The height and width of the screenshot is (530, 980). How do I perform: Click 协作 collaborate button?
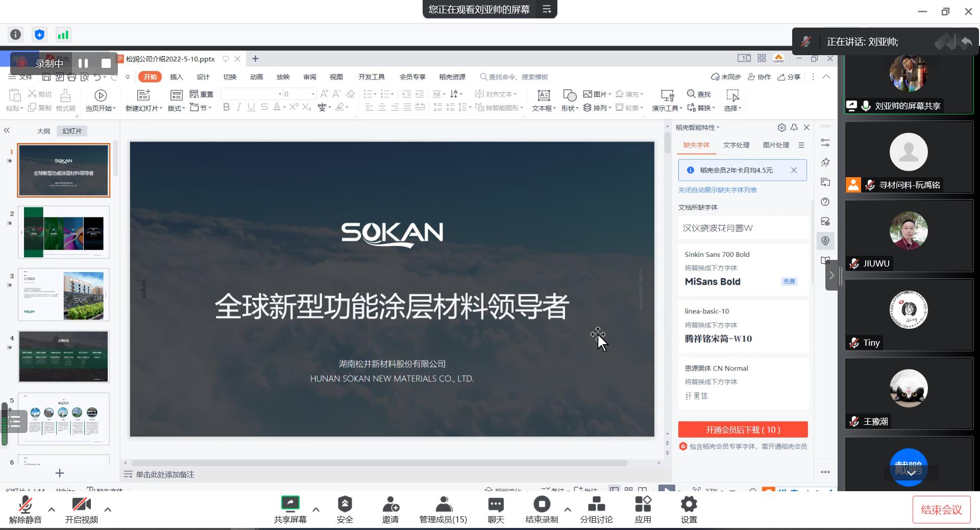pos(759,77)
